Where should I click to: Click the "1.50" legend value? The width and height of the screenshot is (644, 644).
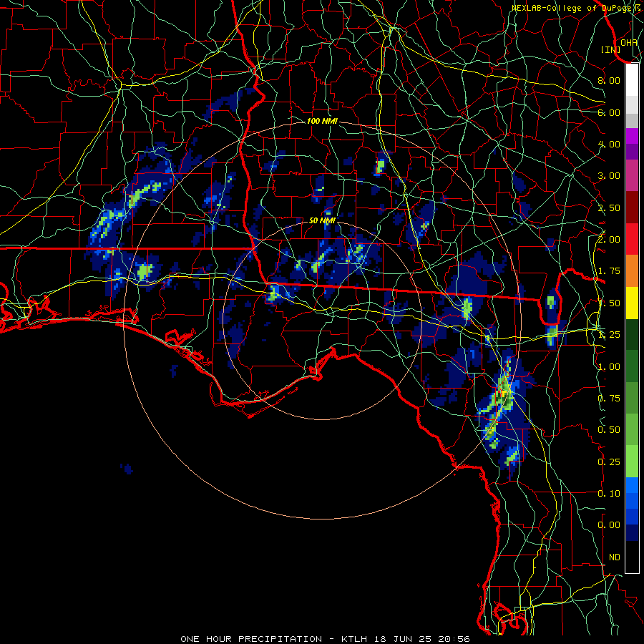pyautogui.click(x=609, y=303)
